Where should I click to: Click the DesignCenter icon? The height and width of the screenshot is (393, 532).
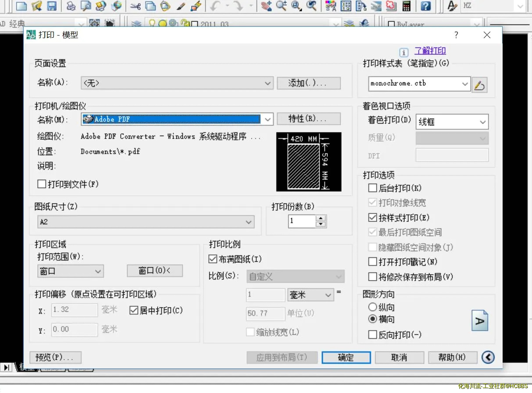[346, 6]
